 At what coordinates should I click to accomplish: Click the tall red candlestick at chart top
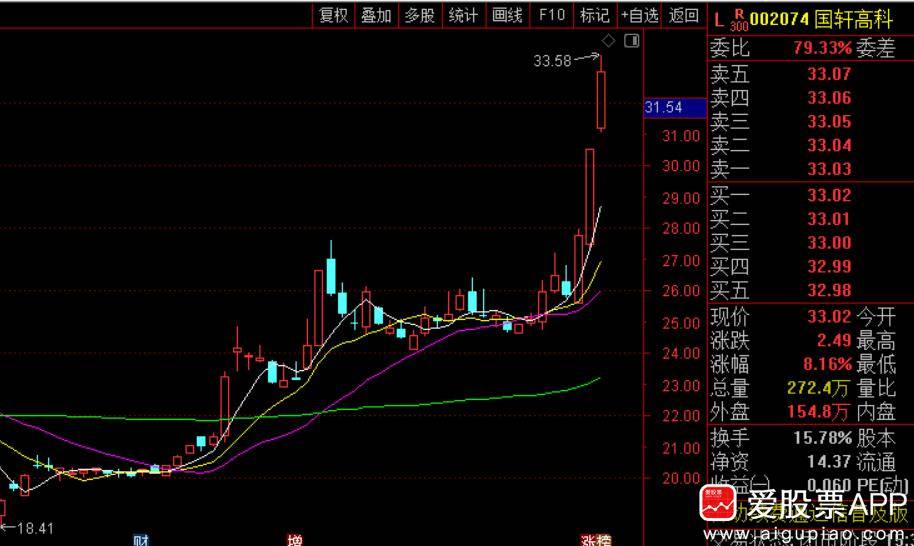(601, 99)
